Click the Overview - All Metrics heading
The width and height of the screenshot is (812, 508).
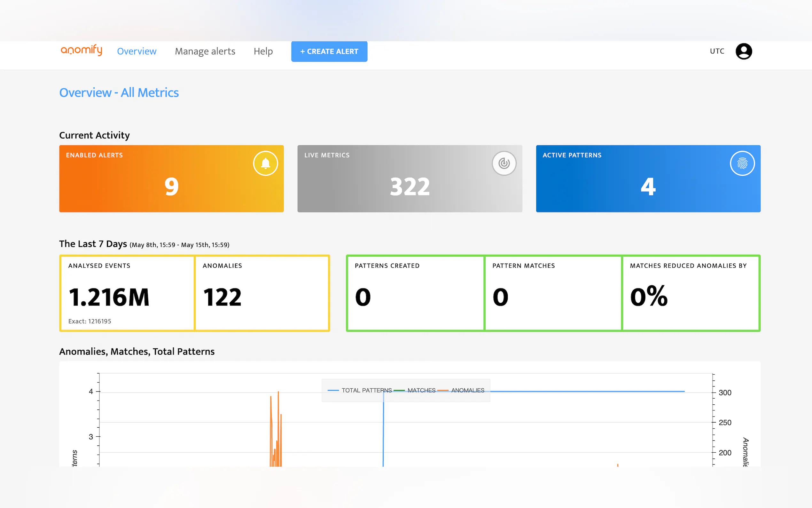click(119, 92)
